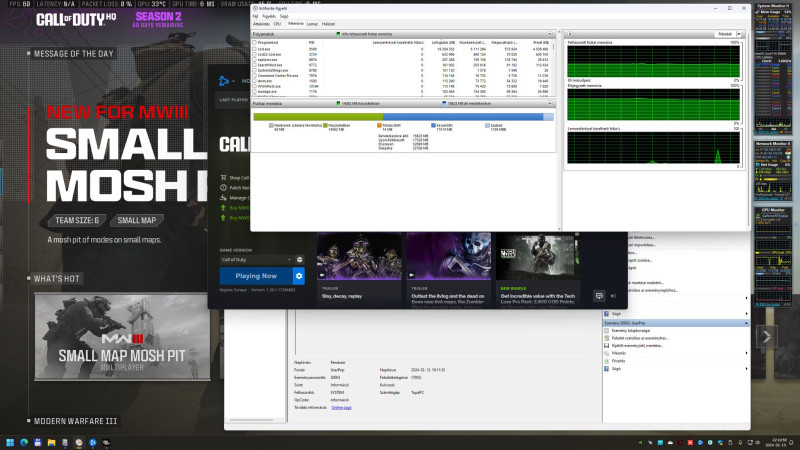Viewport: 800px width, 450px height.
Task: Sort by Lefoglalás column header
Action: click(x=443, y=43)
